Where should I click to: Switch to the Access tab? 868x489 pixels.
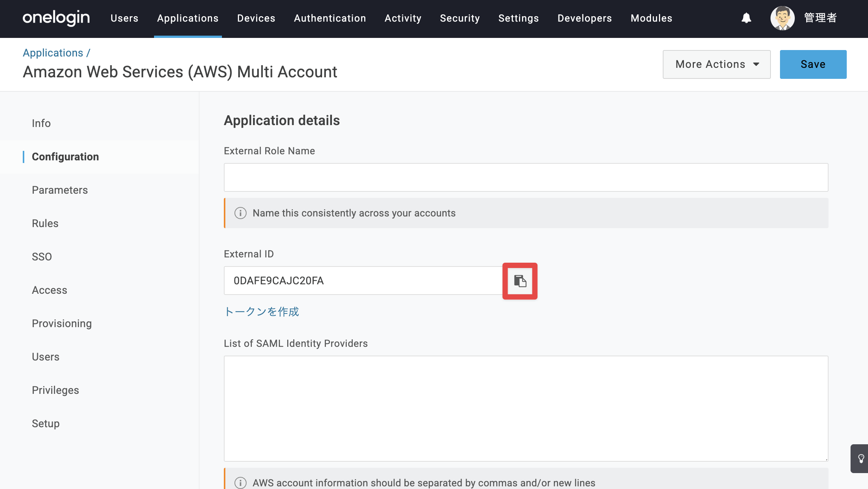pos(49,290)
